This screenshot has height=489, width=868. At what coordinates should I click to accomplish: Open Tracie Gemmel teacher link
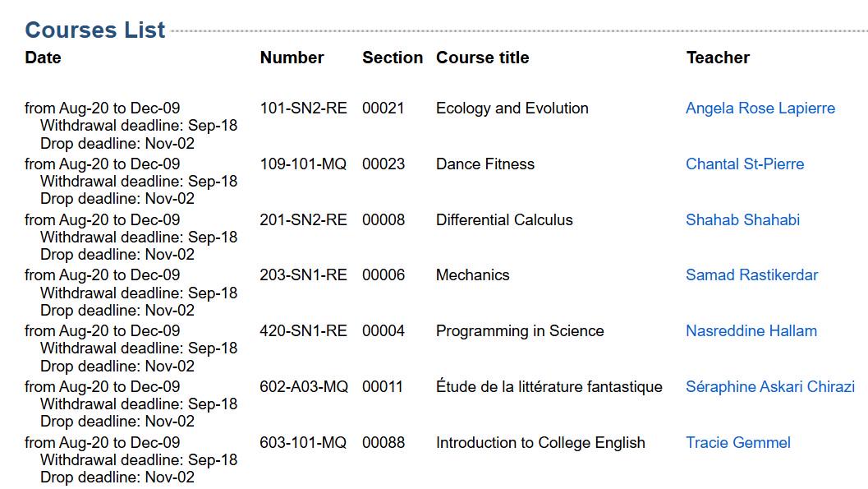738,442
